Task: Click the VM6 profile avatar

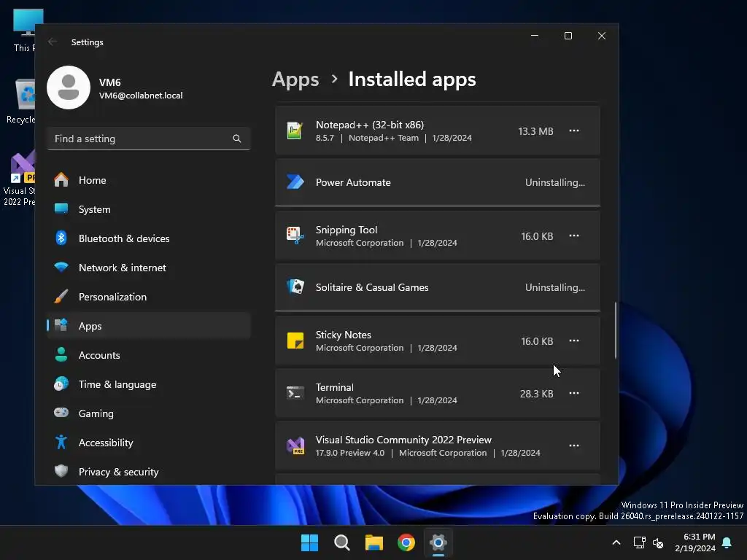Action: tap(69, 87)
